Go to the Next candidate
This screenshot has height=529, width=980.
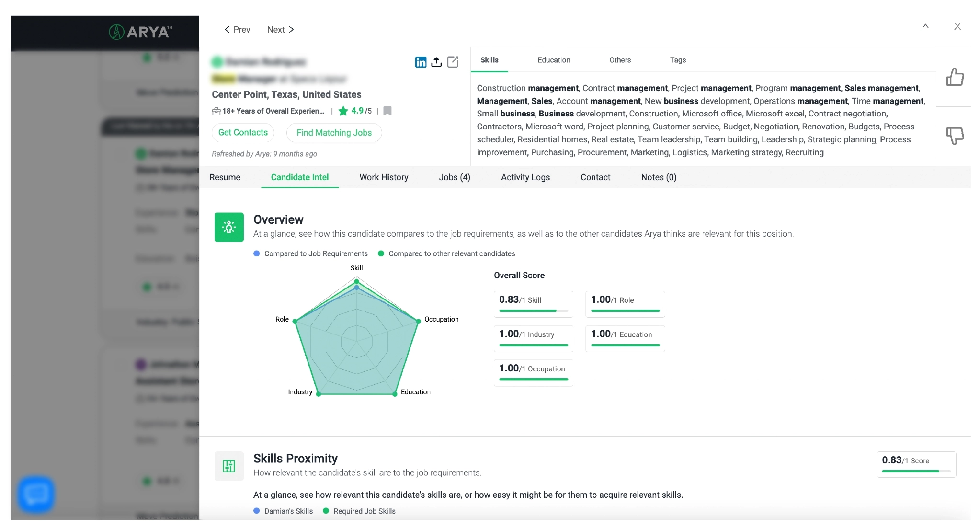(x=280, y=30)
